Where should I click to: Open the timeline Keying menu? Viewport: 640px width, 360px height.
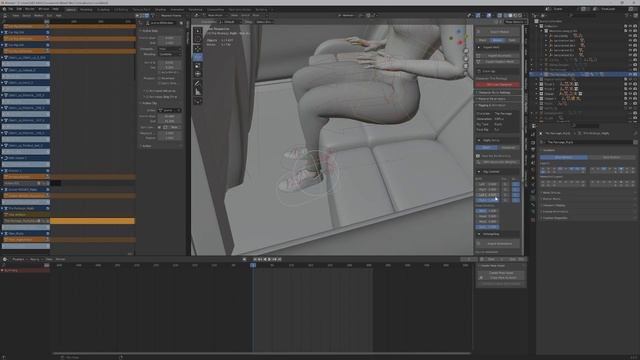pyautogui.click(x=35, y=259)
